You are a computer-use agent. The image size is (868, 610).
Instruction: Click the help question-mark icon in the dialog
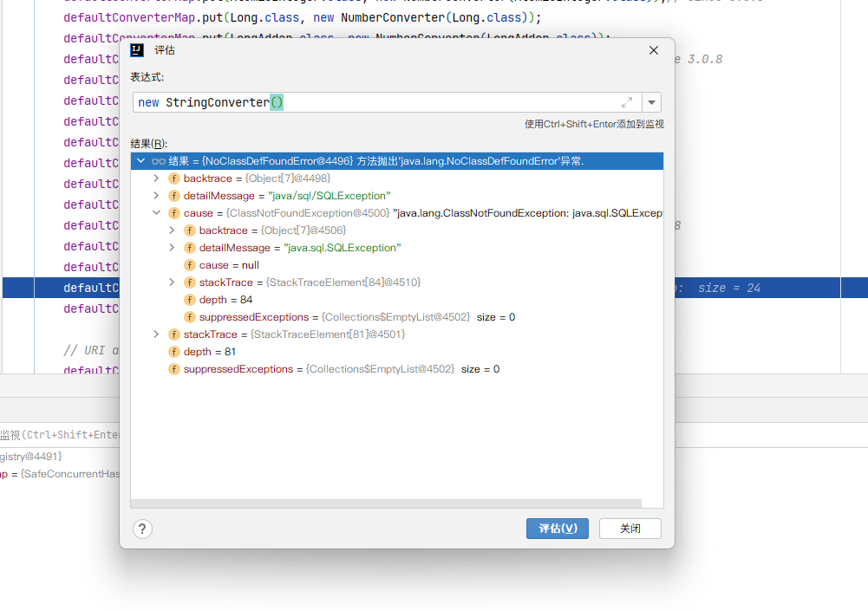point(142,528)
